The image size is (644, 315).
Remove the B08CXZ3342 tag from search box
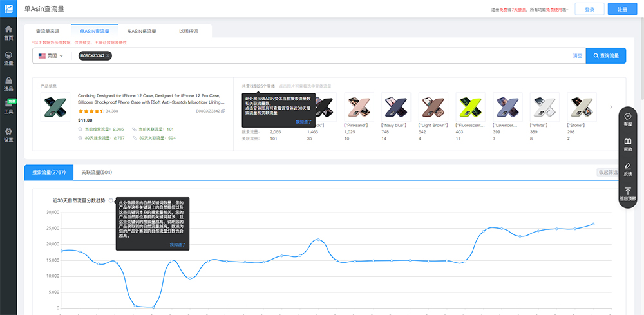(108, 56)
